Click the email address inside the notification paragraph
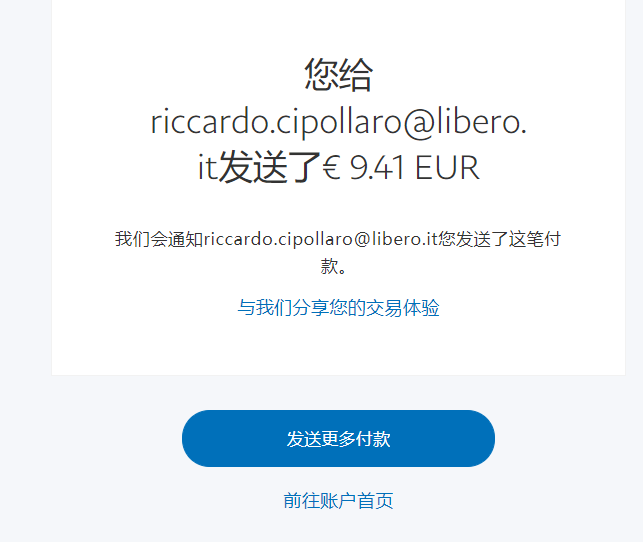Viewport: 643px width, 542px height. point(321,239)
